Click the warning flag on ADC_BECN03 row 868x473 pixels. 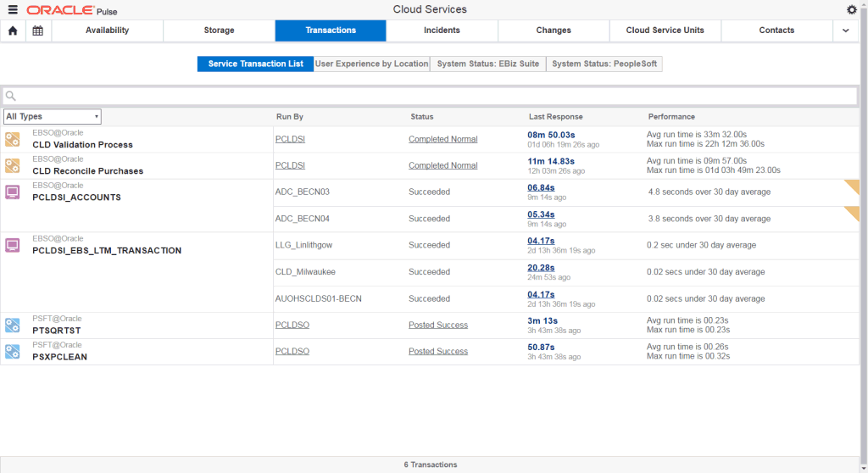853,186
